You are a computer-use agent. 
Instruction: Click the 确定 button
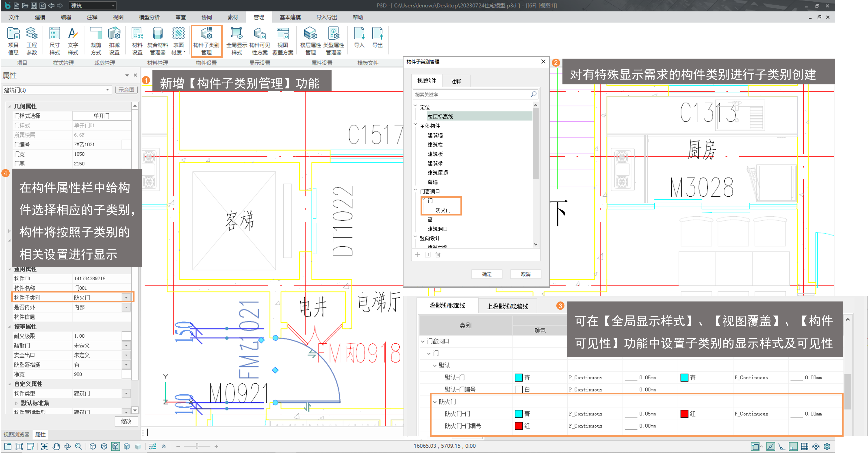click(486, 274)
